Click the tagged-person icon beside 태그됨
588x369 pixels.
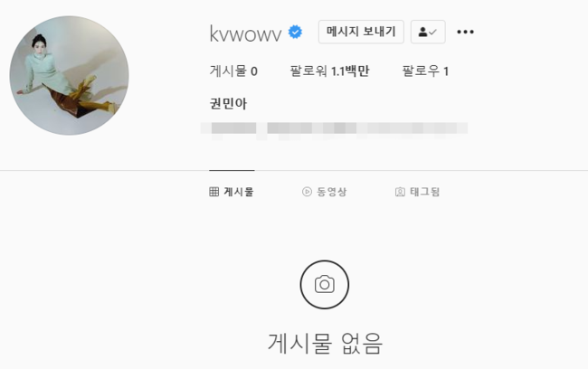tap(400, 192)
